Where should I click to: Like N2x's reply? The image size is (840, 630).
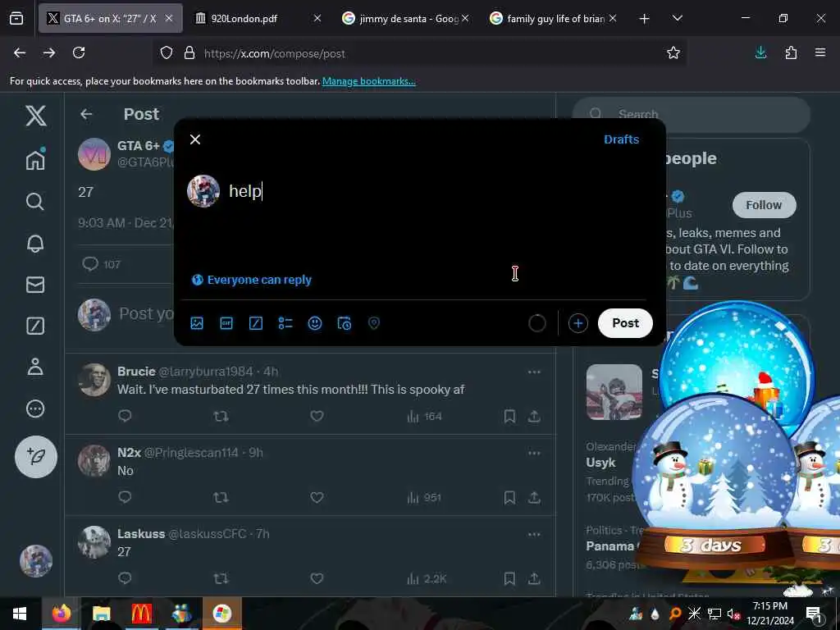pos(317,497)
